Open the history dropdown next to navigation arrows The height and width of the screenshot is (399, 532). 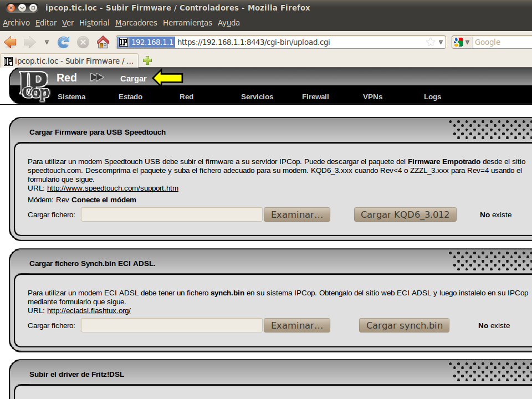point(47,42)
